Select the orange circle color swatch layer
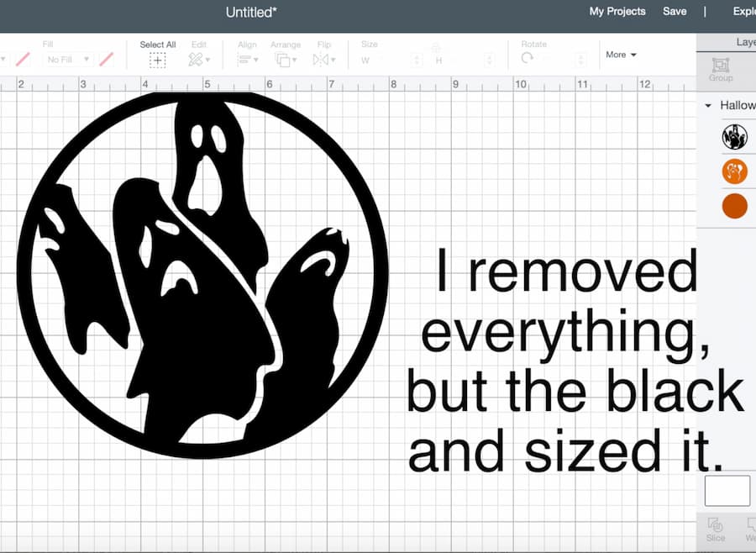The width and height of the screenshot is (756, 553). (x=734, y=206)
